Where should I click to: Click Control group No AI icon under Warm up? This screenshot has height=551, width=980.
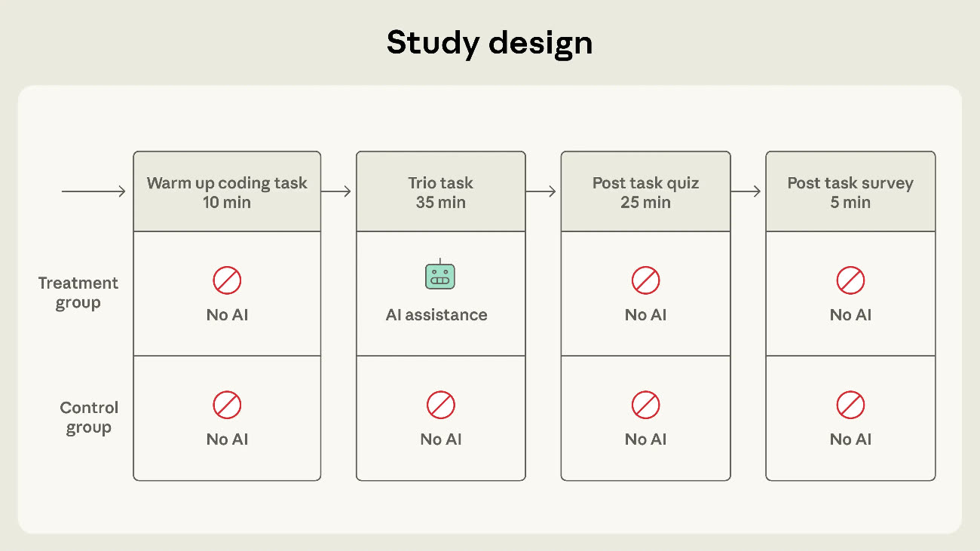(227, 406)
